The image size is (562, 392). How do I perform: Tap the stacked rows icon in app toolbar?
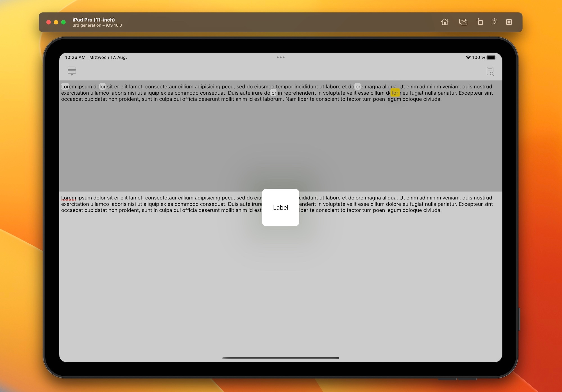(x=72, y=71)
